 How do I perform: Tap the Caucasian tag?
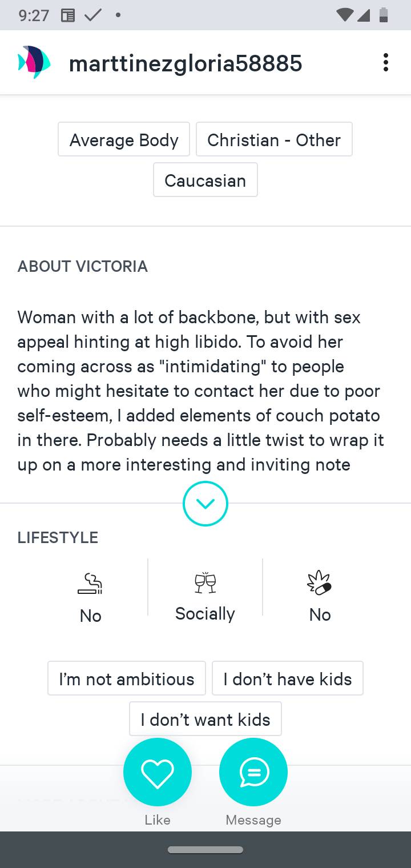point(205,180)
